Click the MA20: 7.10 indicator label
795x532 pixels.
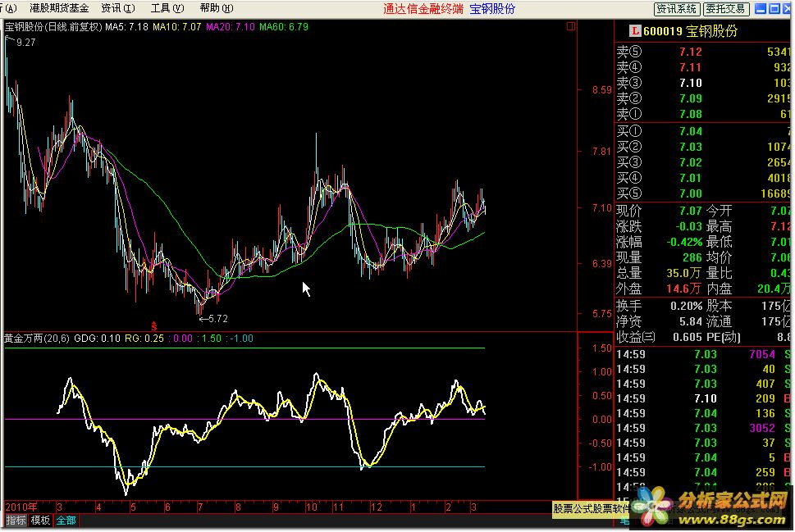click(231, 27)
